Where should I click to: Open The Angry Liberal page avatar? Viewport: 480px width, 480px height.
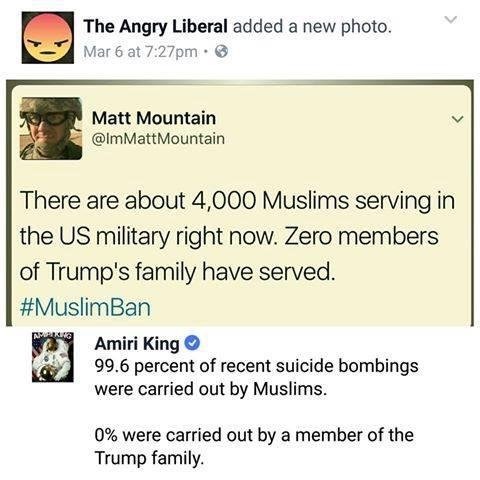tap(48, 37)
